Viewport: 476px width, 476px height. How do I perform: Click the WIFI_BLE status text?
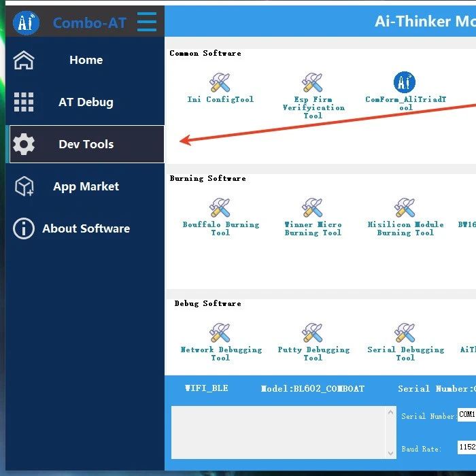(207, 388)
